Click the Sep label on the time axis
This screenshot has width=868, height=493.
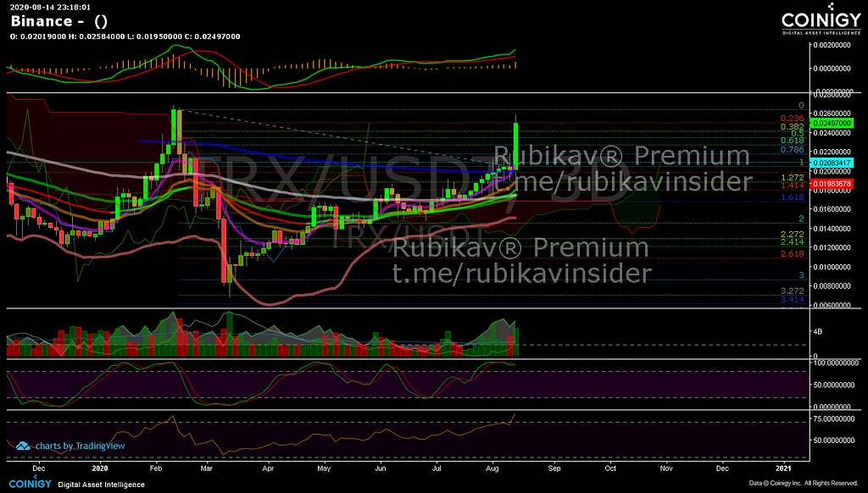coord(554,468)
